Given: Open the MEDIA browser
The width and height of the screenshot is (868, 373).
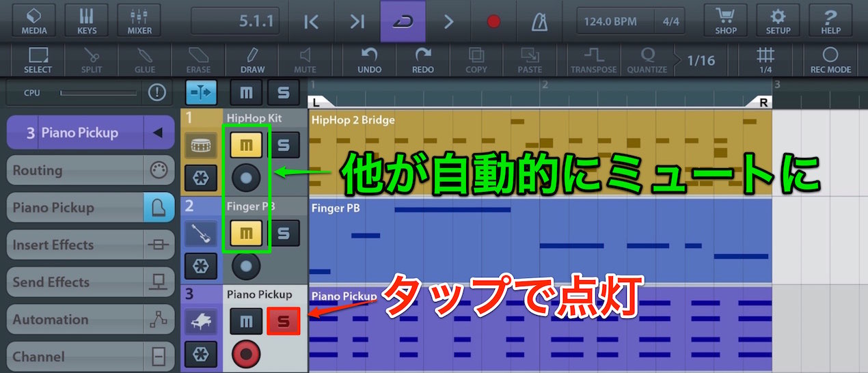Looking at the screenshot, I should coord(34,20).
